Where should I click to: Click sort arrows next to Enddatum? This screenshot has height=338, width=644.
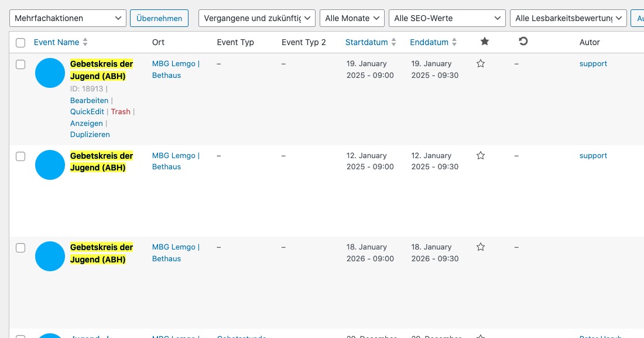coord(454,42)
